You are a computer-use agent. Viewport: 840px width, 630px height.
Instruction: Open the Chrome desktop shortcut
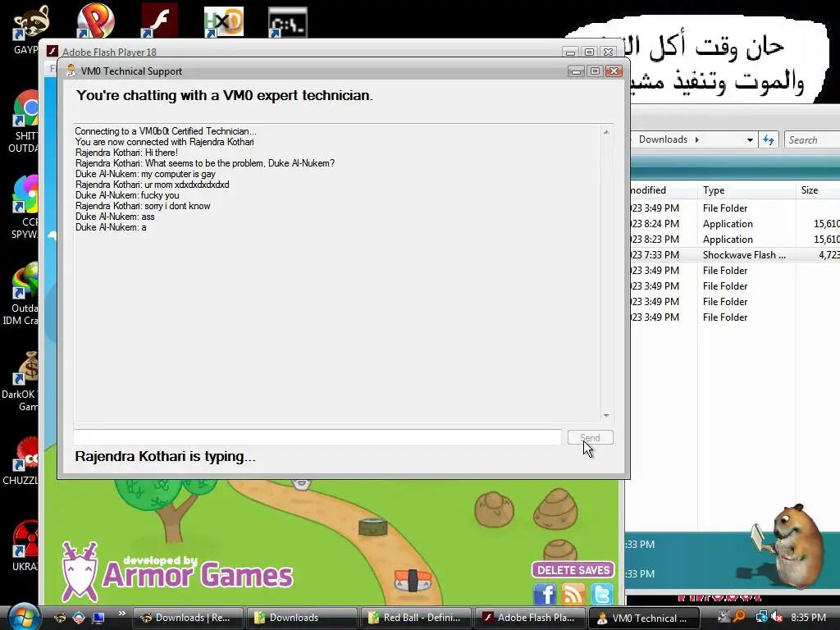[25, 121]
